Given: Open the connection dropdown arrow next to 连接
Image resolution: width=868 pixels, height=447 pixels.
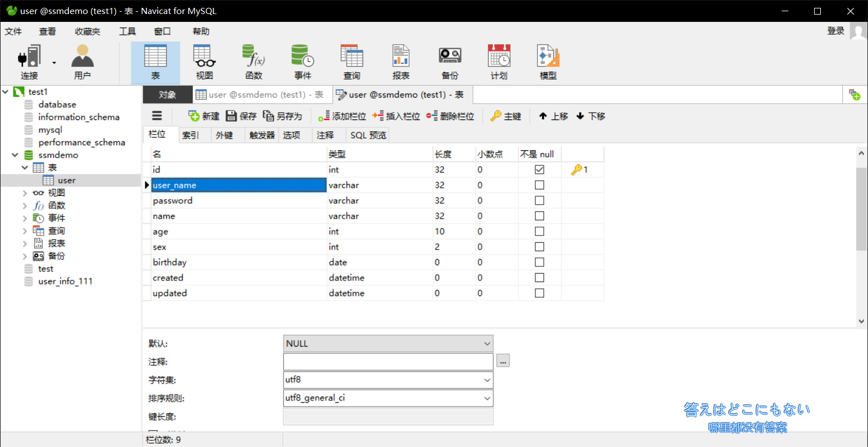Looking at the screenshot, I should [x=54, y=62].
